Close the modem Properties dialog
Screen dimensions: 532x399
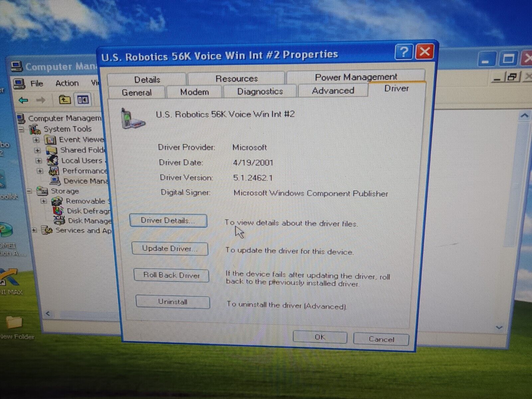click(x=425, y=52)
